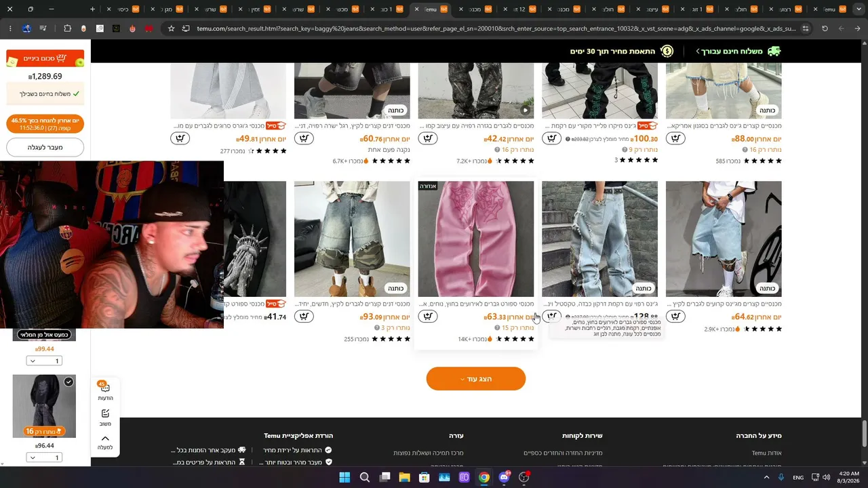Click the 1,289.69 subtotal amount
This screenshot has width=868, height=488.
[x=45, y=77]
